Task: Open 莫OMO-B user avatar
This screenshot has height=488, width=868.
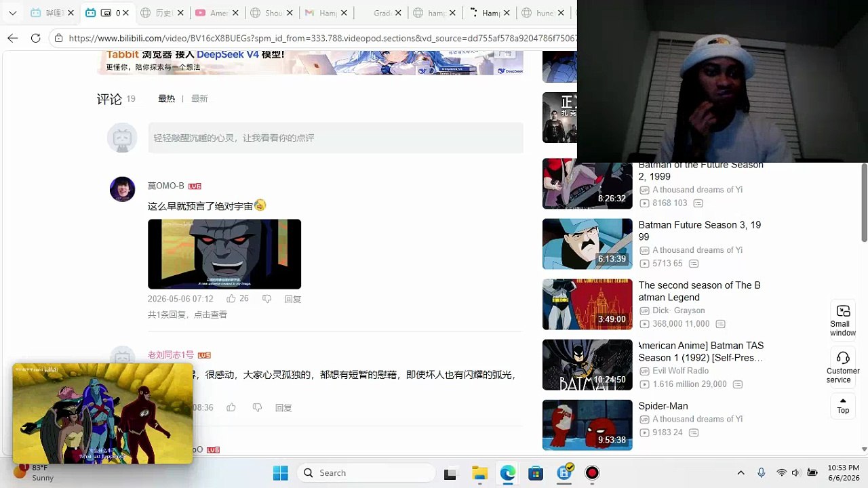Action: click(x=122, y=189)
